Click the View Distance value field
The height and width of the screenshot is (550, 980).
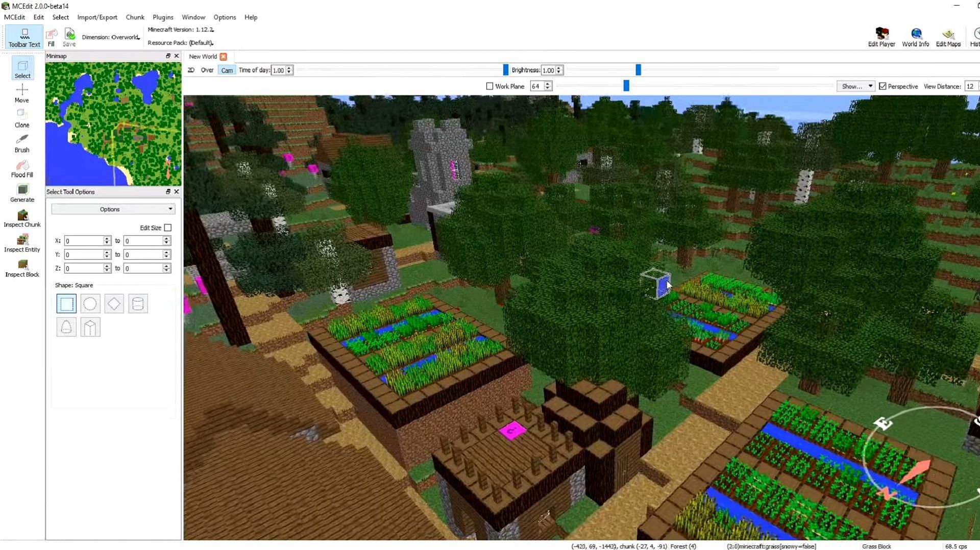click(972, 86)
